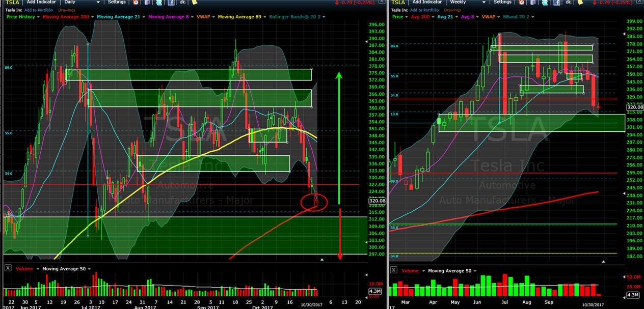Click the TSLA symbol field on daily chart

(12, 2)
